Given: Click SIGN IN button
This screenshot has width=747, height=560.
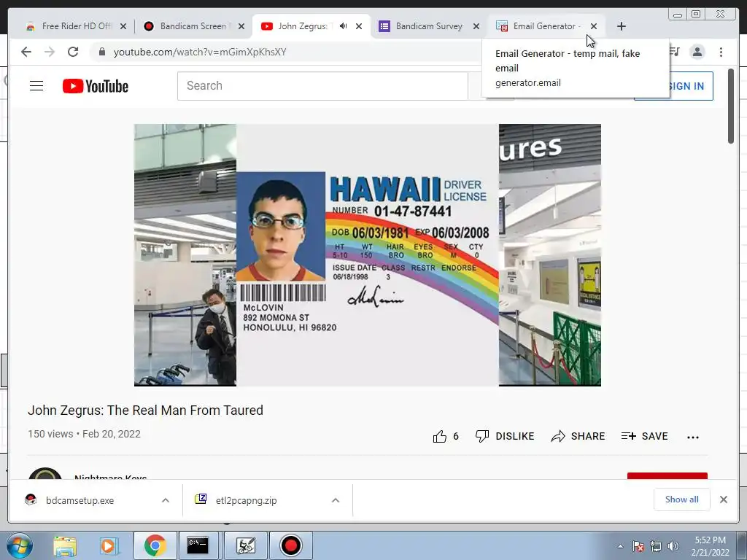Looking at the screenshot, I should pyautogui.click(x=685, y=86).
